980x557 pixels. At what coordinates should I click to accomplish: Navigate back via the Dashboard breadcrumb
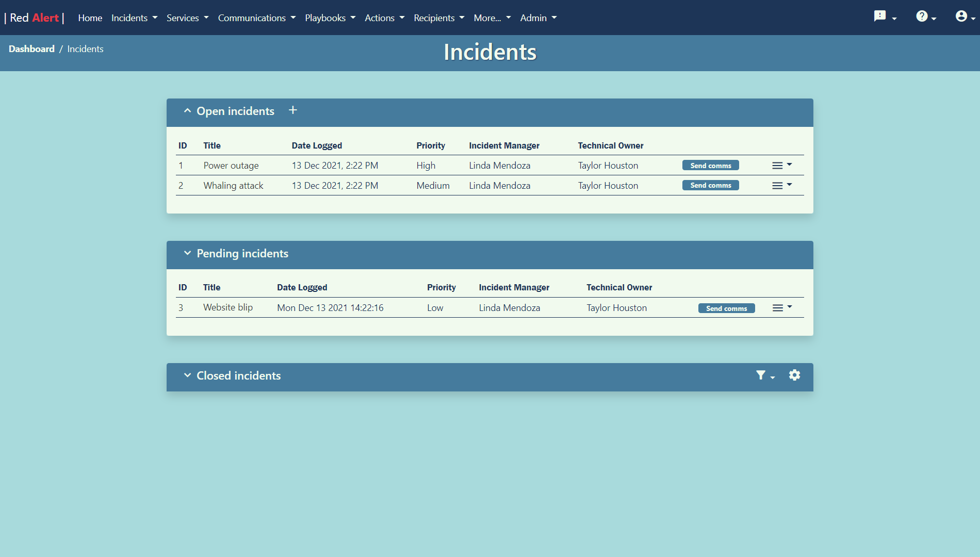pyautogui.click(x=31, y=48)
